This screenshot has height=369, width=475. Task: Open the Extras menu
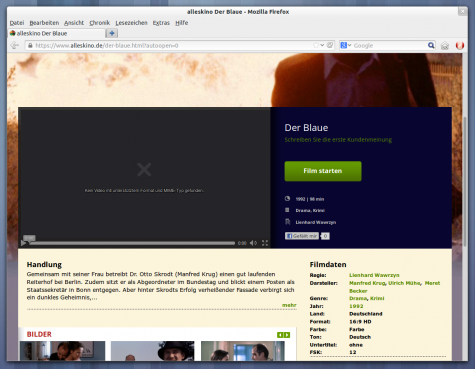click(161, 23)
